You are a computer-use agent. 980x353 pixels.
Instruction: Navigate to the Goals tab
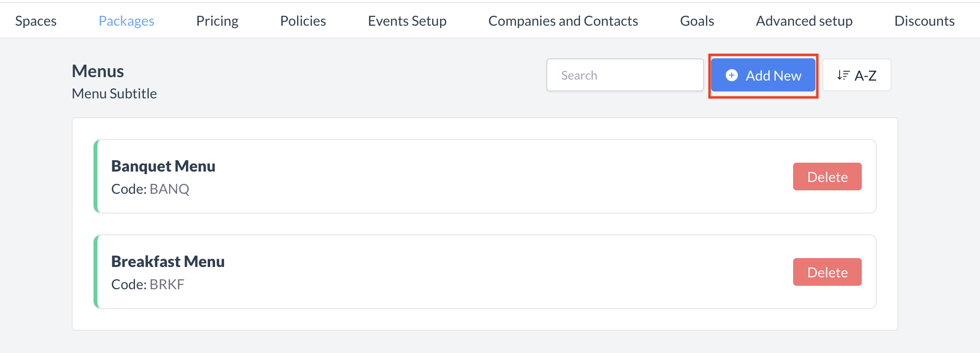(697, 21)
